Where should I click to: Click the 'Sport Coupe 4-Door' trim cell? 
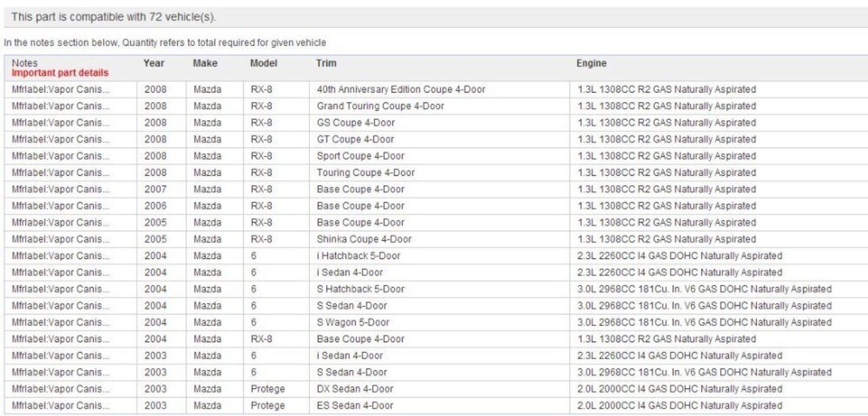pyautogui.click(x=361, y=156)
